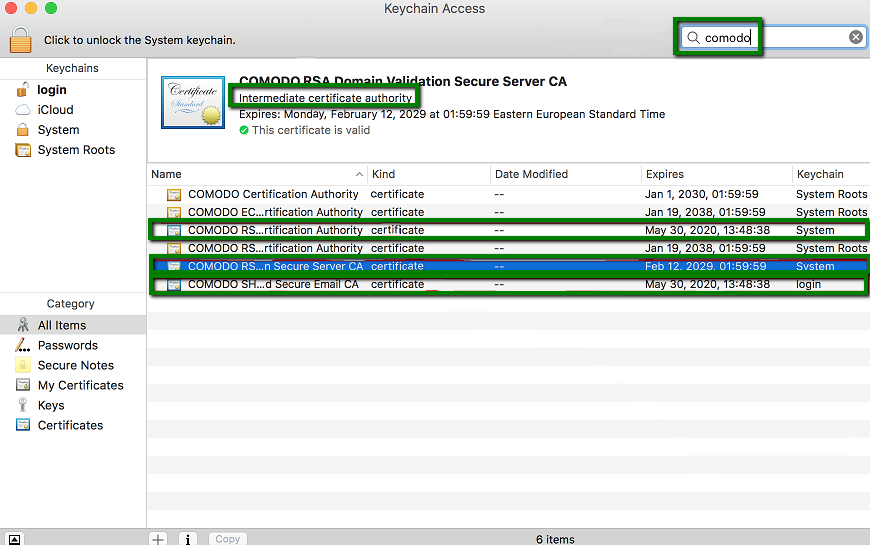Select COMODO RS...n Secure Server CA row
Image resolution: width=870 pixels, height=545 pixels.
tap(509, 266)
